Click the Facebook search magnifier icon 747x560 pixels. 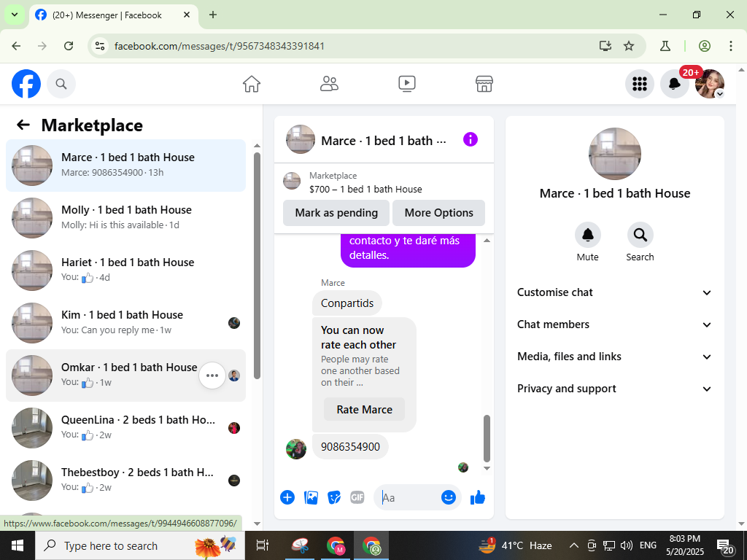(61, 84)
